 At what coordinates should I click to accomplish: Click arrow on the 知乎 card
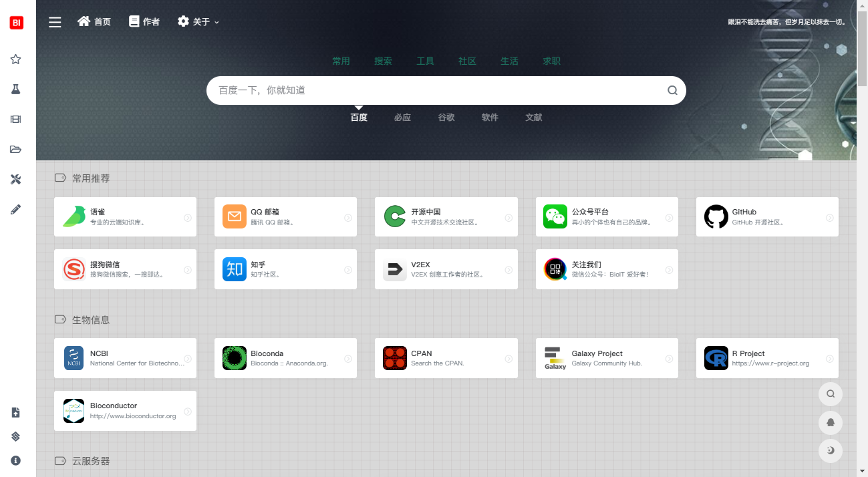[348, 270]
